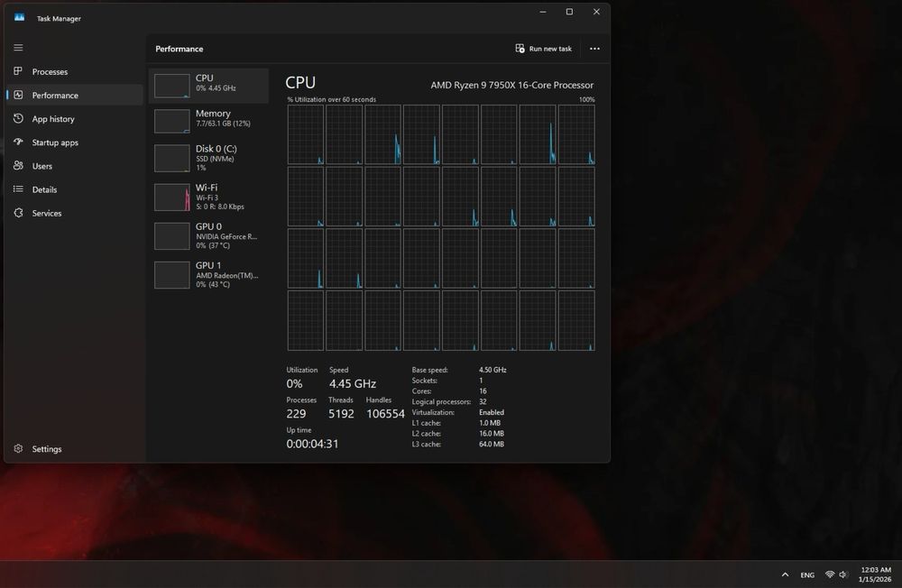Click the Startup apps gauge icon
This screenshot has width=902, height=588.
click(x=18, y=142)
